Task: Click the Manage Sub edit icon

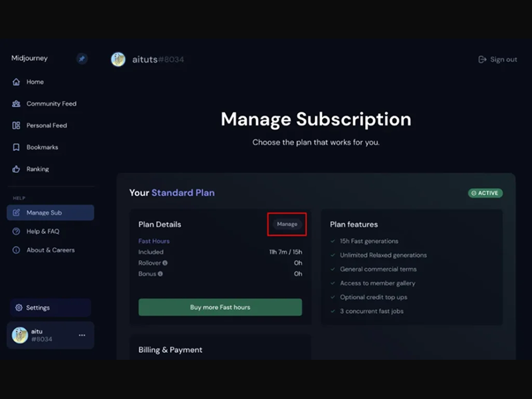Action: pyautogui.click(x=16, y=213)
